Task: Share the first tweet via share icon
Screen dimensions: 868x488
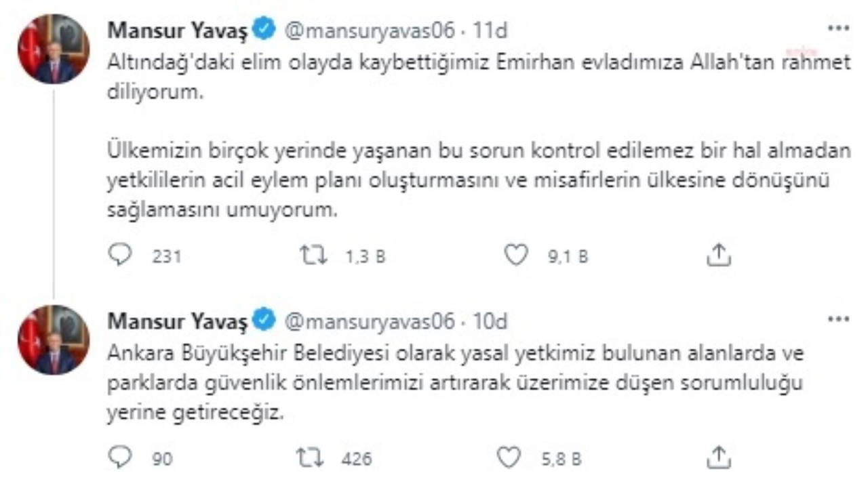Action: (x=718, y=256)
